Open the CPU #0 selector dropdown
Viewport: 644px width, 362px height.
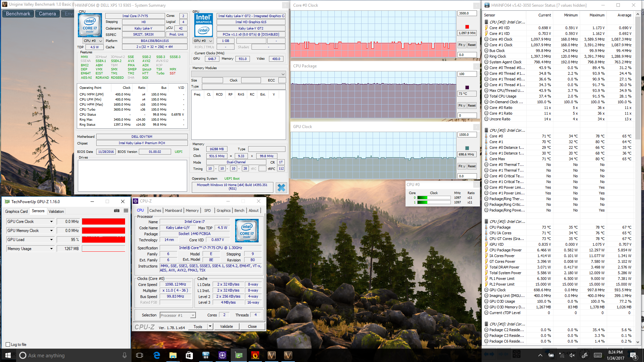(93, 41)
